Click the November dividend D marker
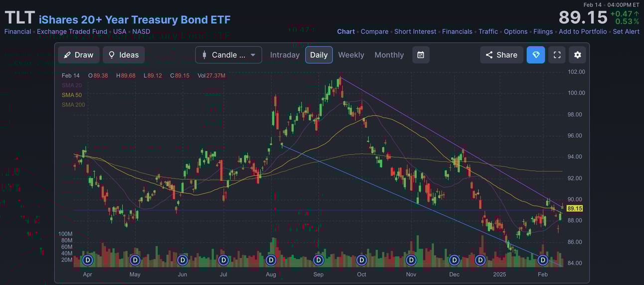Image resolution: width=644 pixels, height=285 pixels. click(x=411, y=260)
